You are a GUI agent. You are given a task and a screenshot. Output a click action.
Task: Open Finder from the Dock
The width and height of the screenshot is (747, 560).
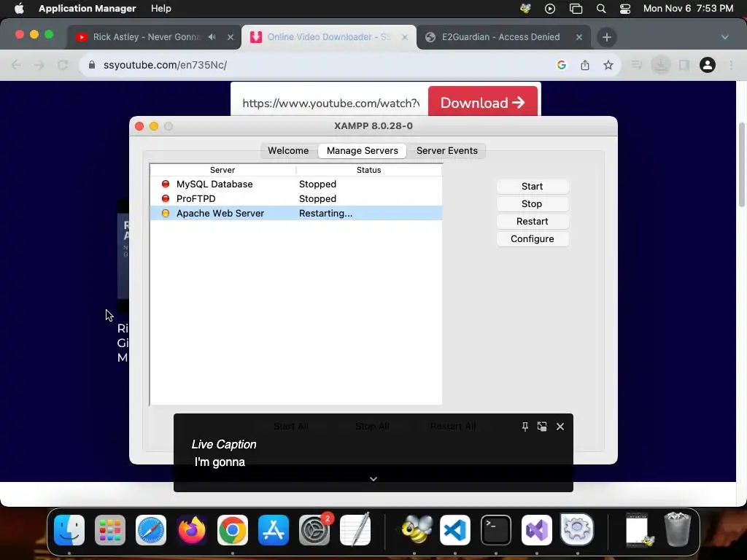(69, 530)
